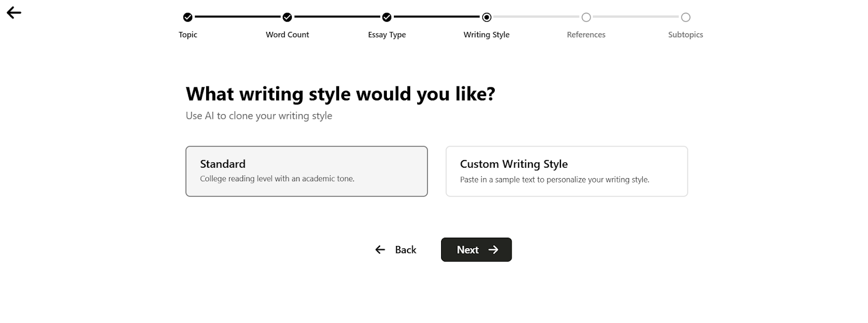Jump to the Subtopics step label
The height and width of the screenshot is (323, 868).
[x=686, y=35]
